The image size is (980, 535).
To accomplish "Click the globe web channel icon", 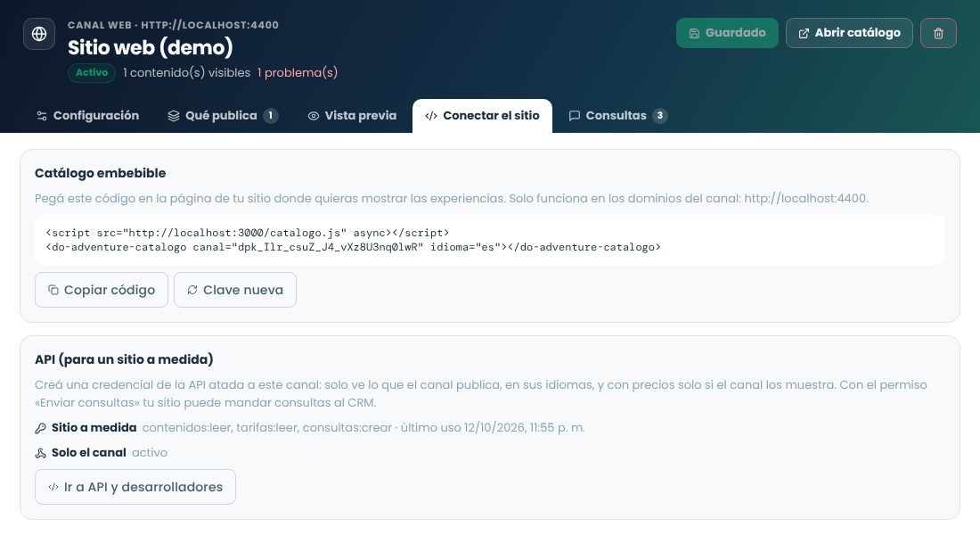I will [x=39, y=34].
